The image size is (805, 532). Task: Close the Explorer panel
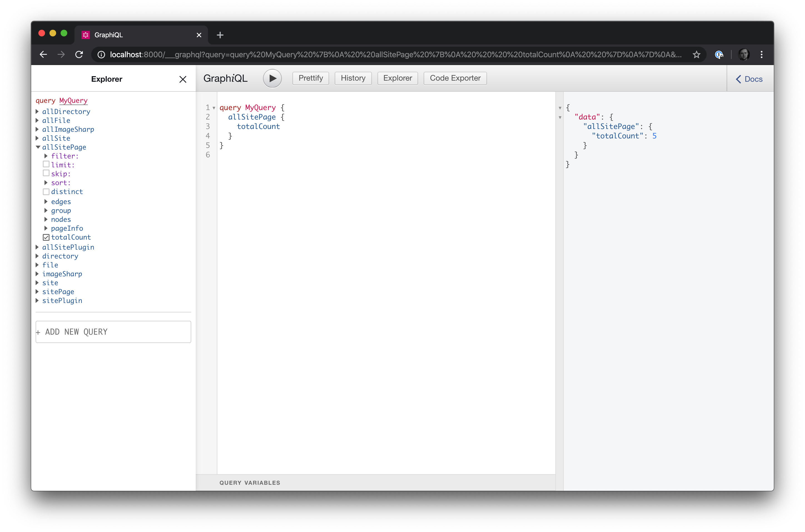click(x=183, y=79)
